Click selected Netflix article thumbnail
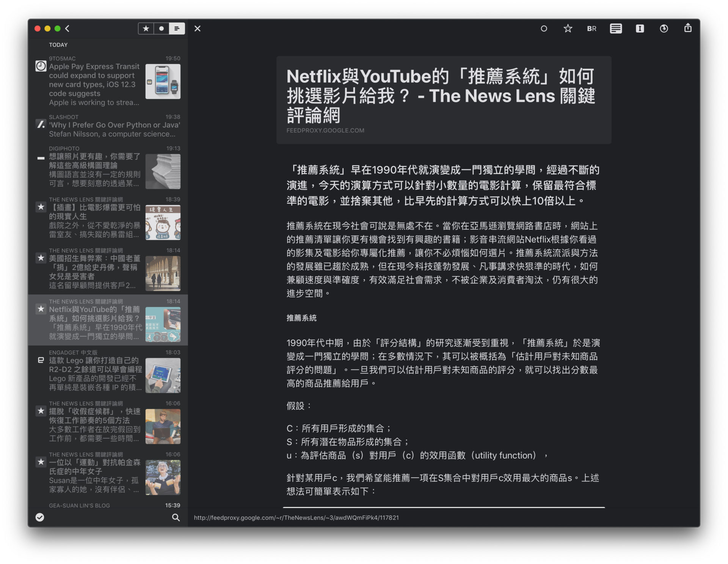 pos(163,324)
